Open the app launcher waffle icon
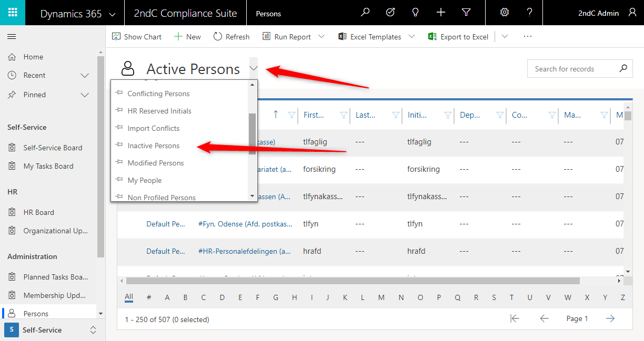Screen dimensions: 644x341 [x=13, y=13]
